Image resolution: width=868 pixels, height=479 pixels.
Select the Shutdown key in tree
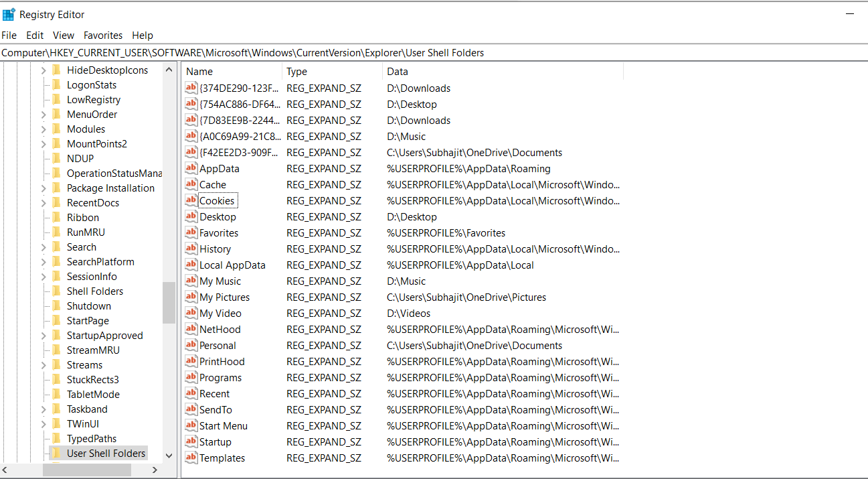89,306
